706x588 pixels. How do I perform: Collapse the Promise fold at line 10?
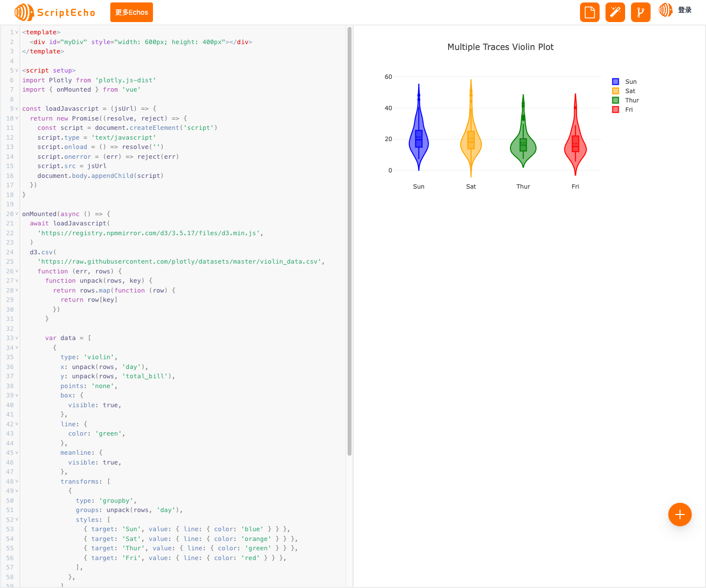tap(17, 118)
